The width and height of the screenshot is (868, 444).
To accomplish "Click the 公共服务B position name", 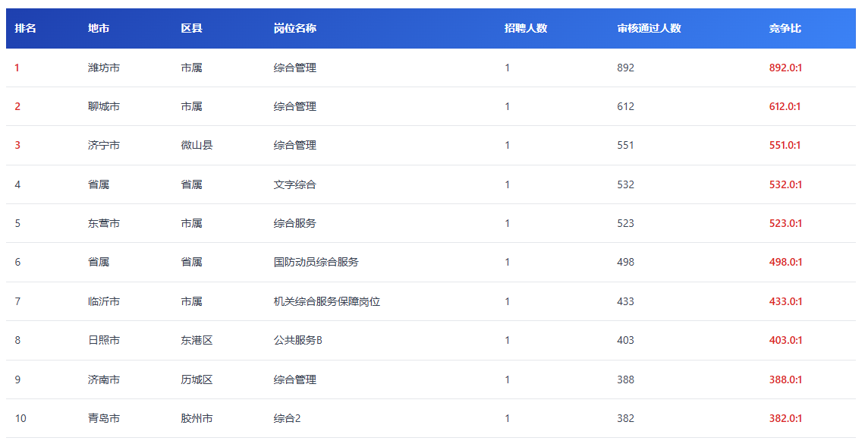I will [x=298, y=340].
